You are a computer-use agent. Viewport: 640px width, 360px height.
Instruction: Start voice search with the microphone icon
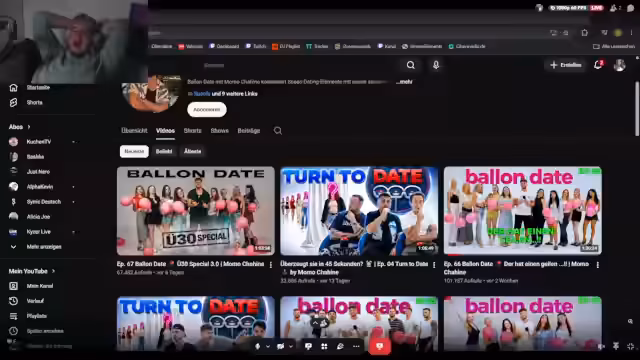(436, 65)
